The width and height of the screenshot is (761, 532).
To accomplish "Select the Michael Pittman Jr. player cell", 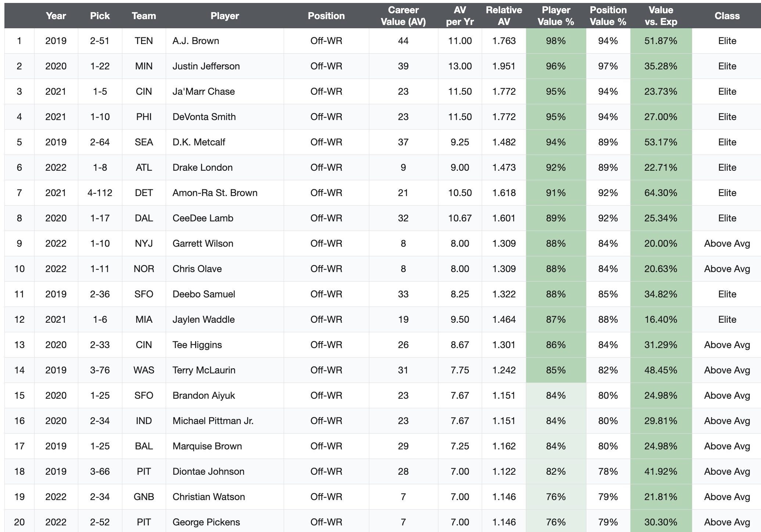I will click(x=213, y=421).
